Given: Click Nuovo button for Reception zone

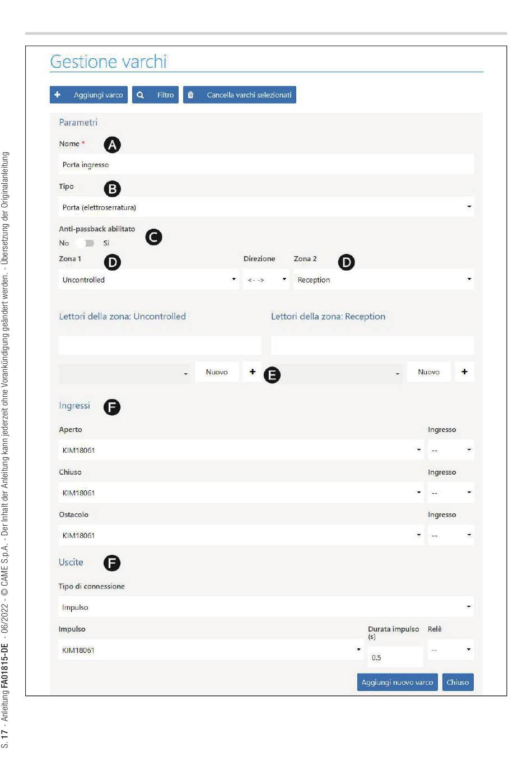Looking at the screenshot, I should (429, 372).
